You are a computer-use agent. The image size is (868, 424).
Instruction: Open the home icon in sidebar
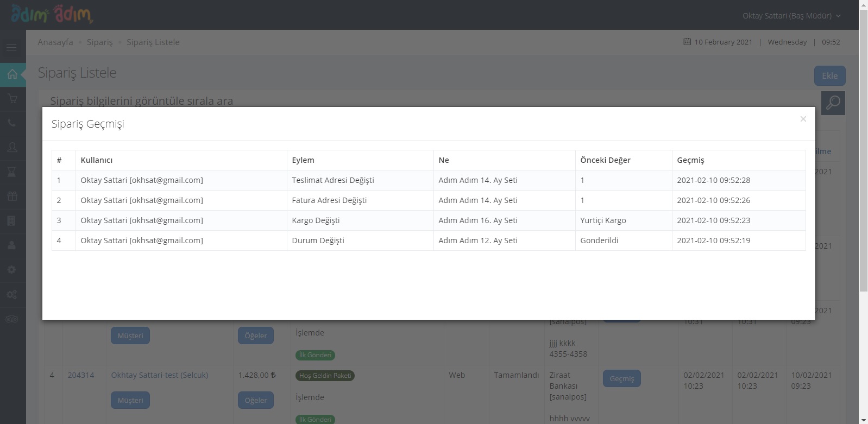12,74
